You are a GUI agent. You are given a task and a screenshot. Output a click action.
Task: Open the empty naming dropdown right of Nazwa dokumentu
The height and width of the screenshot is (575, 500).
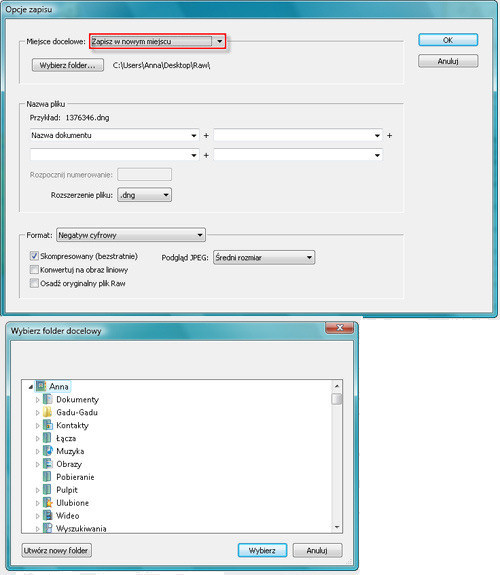[298, 135]
